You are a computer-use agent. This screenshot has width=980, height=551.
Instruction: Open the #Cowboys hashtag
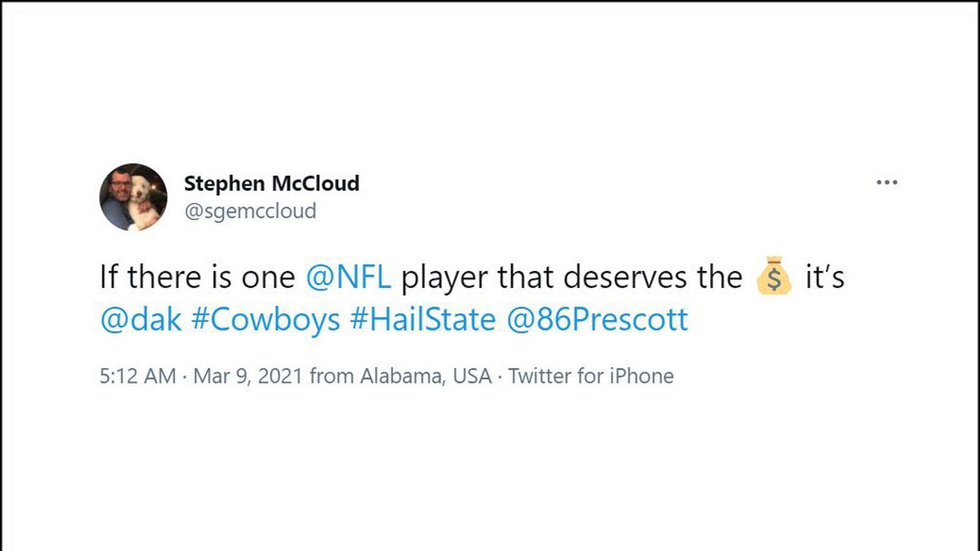coord(265,320)
